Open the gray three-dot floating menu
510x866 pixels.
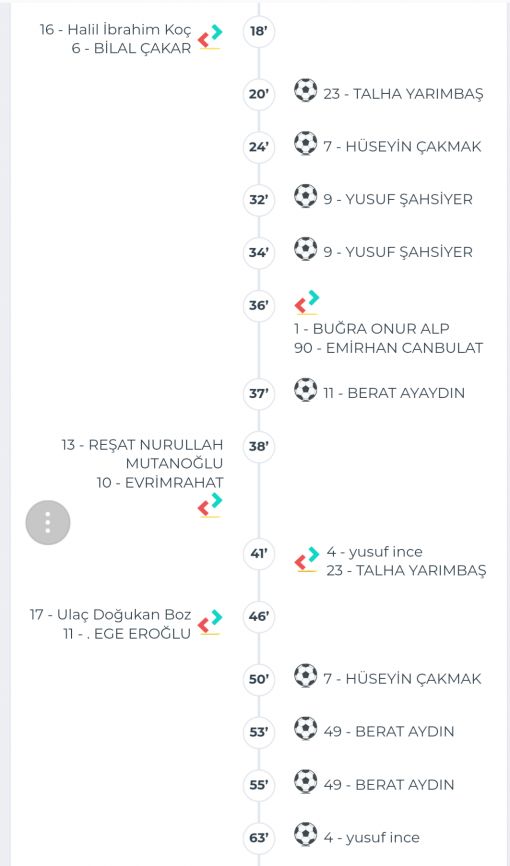pos(48,522)
